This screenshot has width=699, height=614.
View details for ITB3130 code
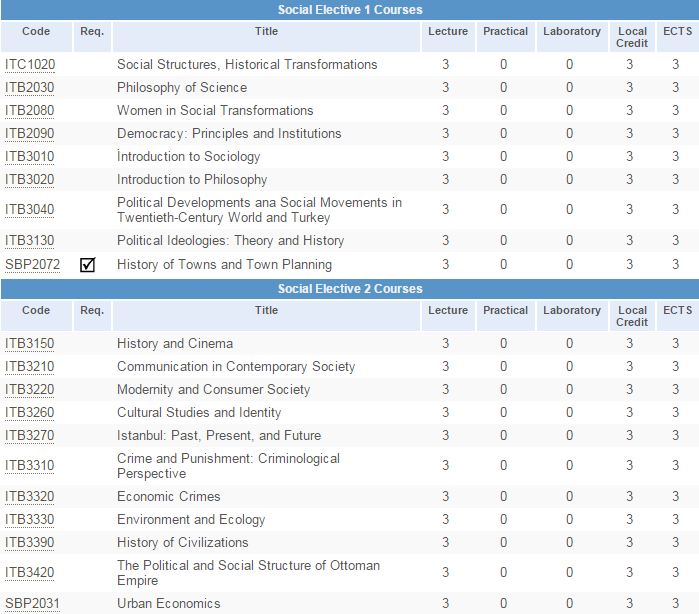point(30,241)
